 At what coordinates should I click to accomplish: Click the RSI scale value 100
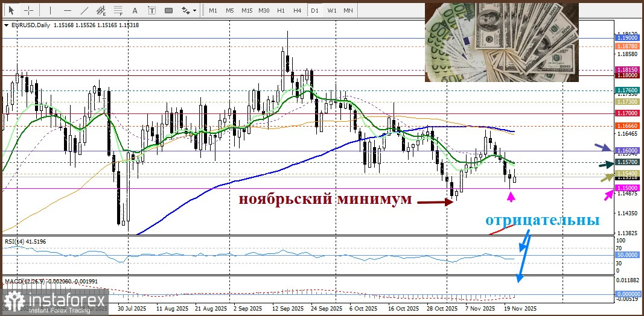coord(620,241)
